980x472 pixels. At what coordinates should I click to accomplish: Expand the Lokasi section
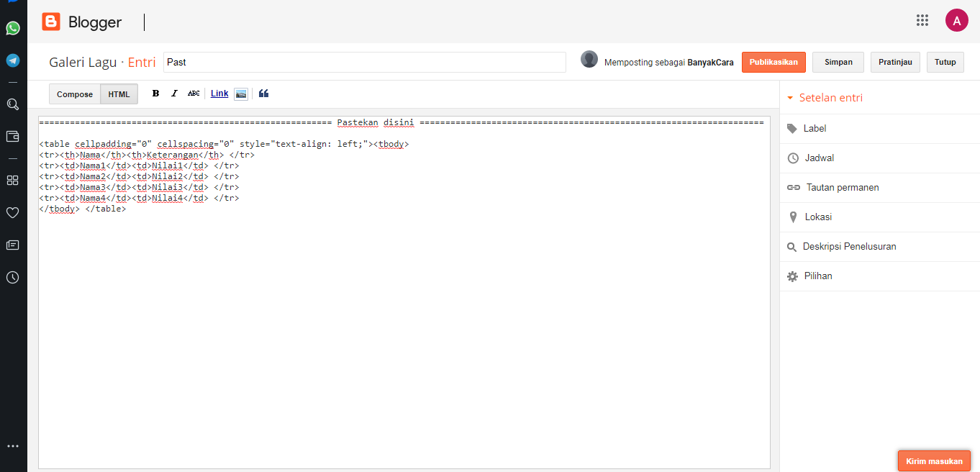pyautogui.click(x=879, y=217)
